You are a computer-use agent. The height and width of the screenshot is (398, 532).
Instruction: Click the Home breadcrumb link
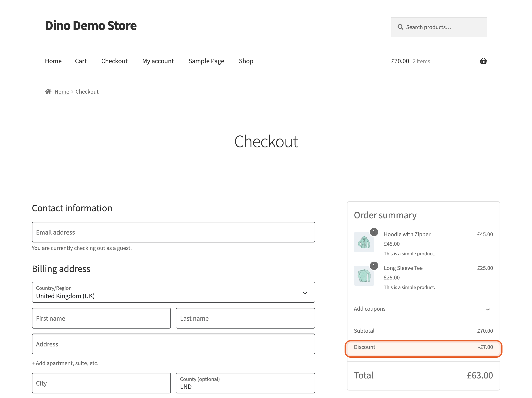point(62,91)
